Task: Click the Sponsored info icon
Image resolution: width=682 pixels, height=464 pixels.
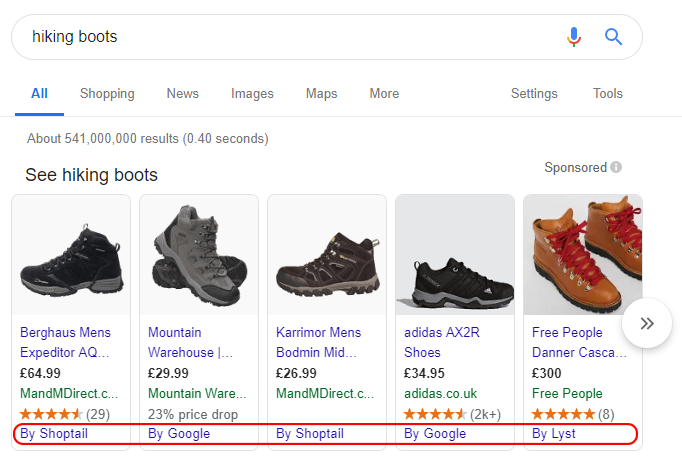Action: tap(616, 167)
